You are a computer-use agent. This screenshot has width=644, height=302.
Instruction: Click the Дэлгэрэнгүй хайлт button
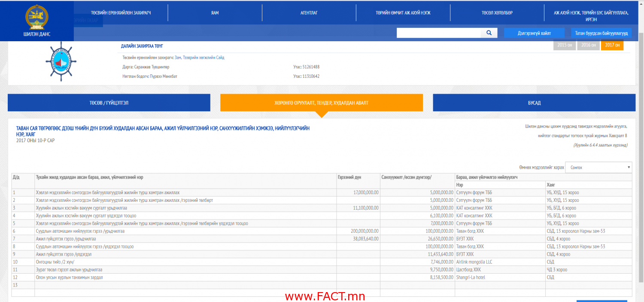[534, 33]
